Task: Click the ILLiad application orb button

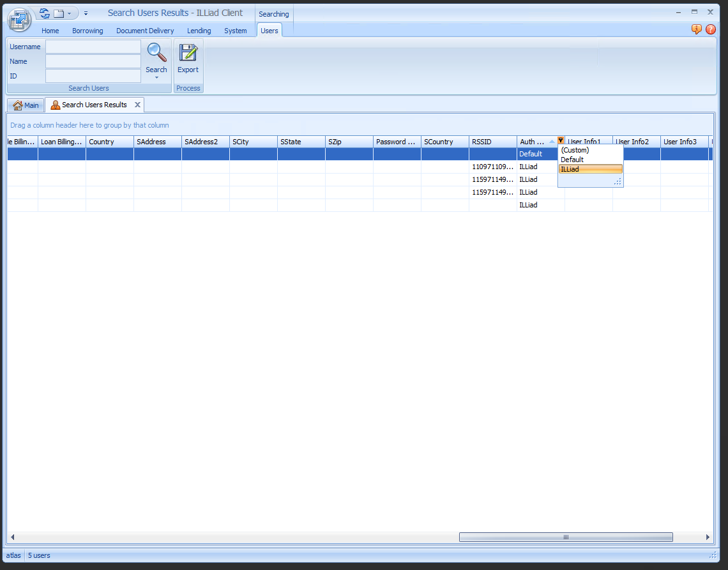Action: point(19,19)
